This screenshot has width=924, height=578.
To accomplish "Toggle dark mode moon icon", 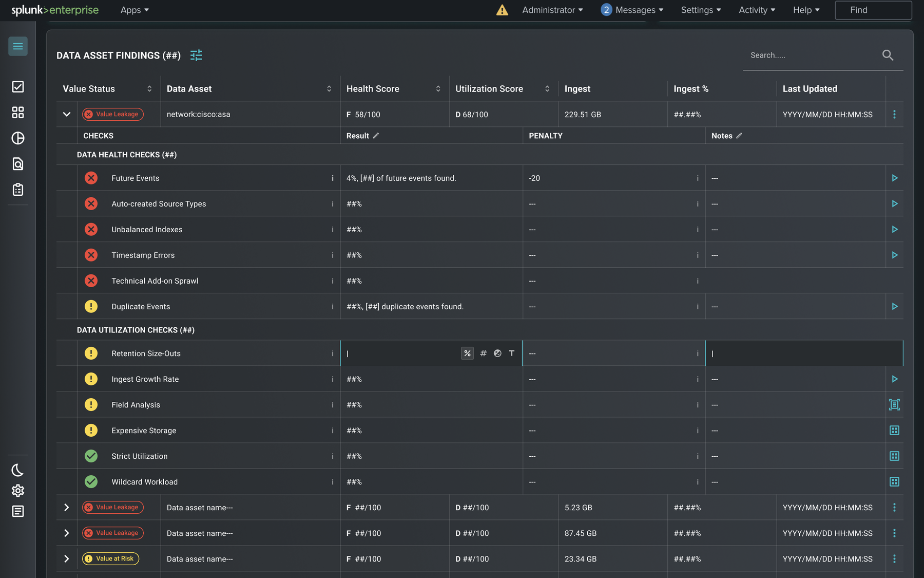I will pyautogui.click(x=18, y=470).
